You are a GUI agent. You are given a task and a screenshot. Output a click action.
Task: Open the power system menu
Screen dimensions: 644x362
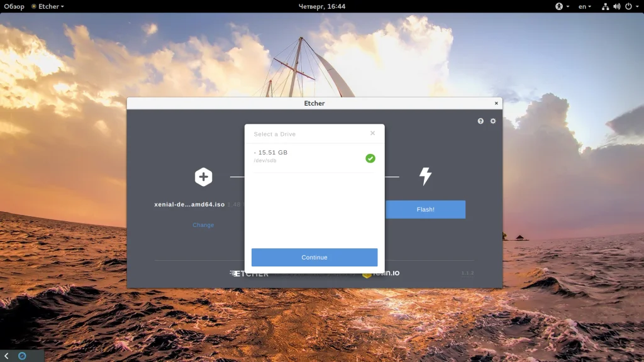click(x=631, y=6)
